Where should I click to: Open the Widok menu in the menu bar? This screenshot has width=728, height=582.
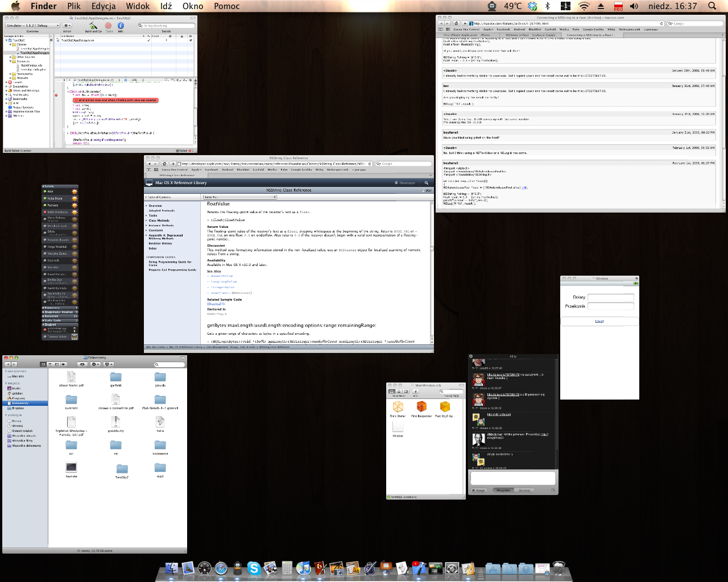(x=138, y=6)
